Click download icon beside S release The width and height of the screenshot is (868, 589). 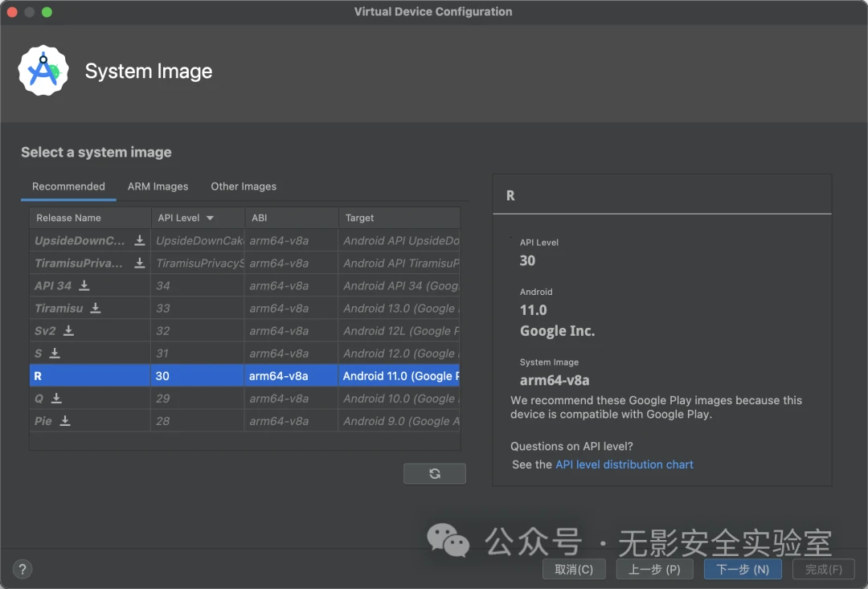(x=55, y=353)
